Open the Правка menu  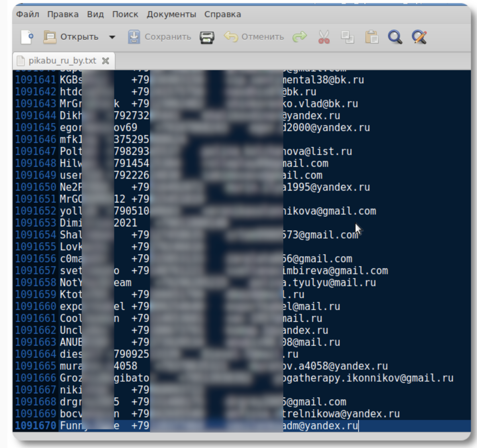(63, 14)
